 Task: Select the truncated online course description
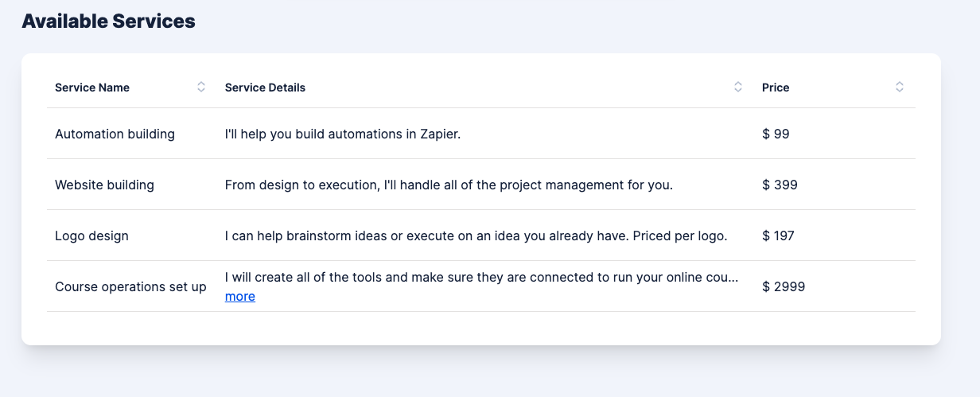click(x=482, y=278)
